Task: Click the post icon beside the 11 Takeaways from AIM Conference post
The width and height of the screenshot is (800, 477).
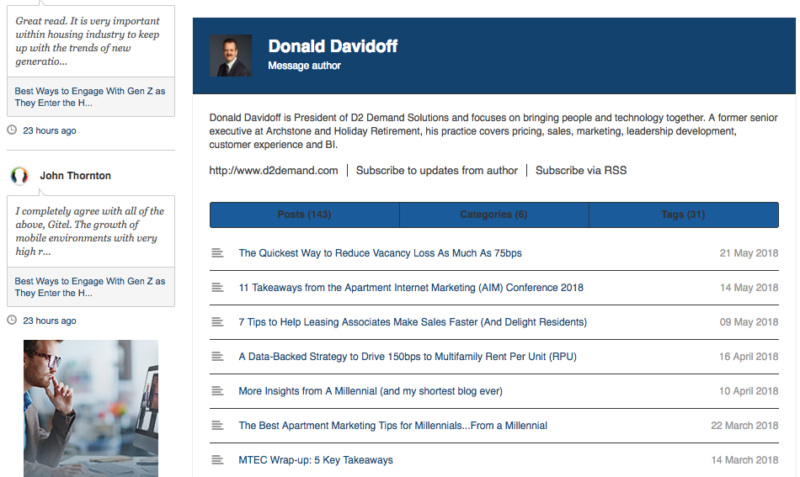Action: click(217, 287)
